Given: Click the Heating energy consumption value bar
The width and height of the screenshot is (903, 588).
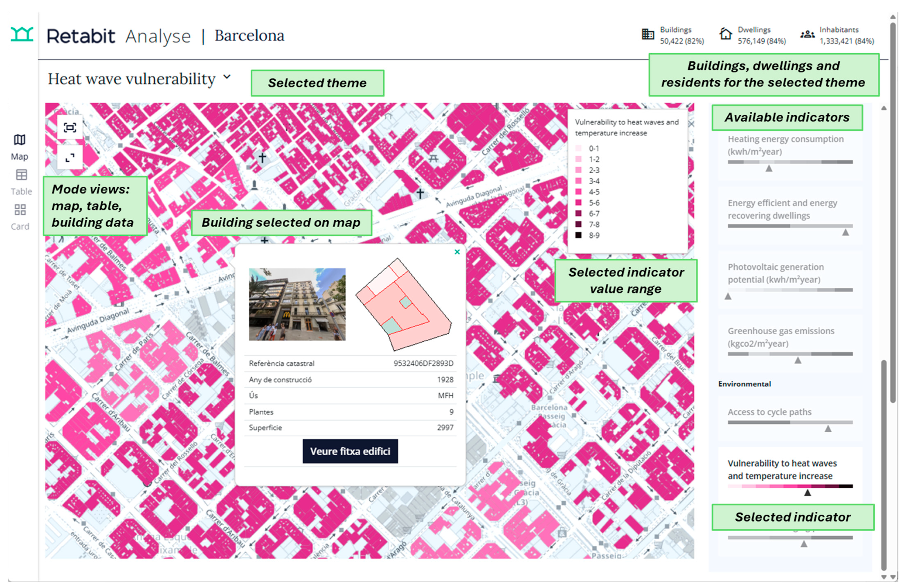Looking at the screenshot, I should pyautogui.click(x=790, y=162).
